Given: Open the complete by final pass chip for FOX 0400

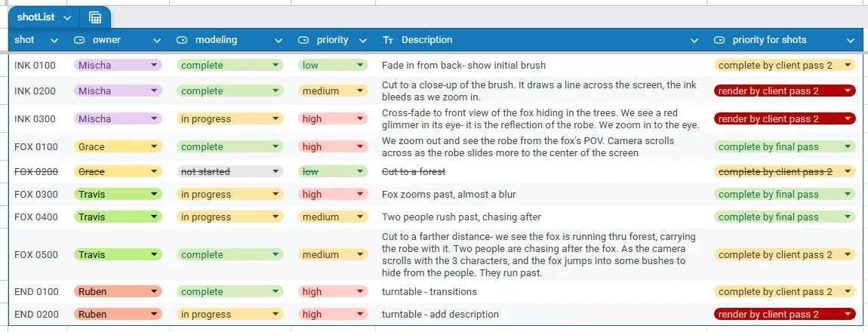Looking at the screenshot, I should (x=785, y=217).
